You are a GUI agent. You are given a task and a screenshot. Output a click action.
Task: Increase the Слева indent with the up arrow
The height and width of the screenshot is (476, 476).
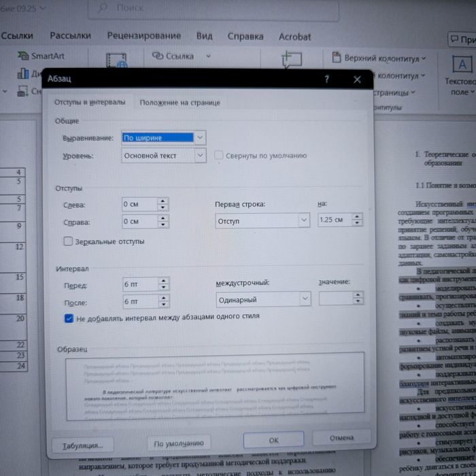[163, 201]
